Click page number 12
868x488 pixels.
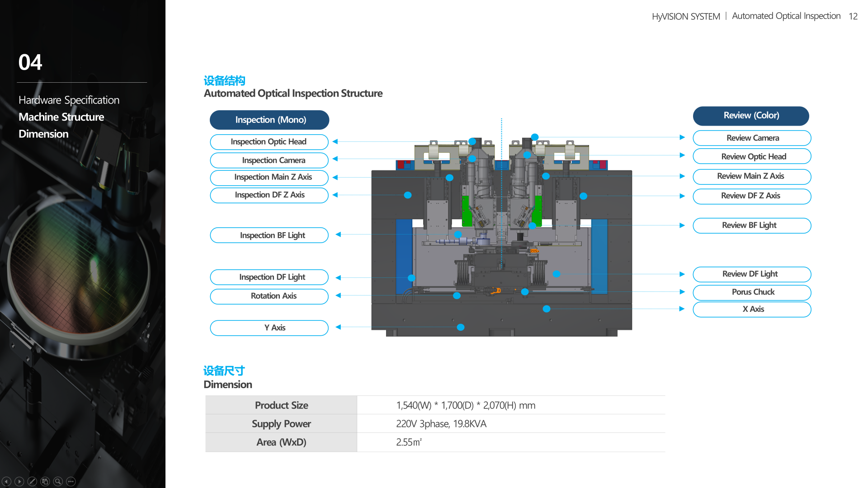(x=853, y=16)
